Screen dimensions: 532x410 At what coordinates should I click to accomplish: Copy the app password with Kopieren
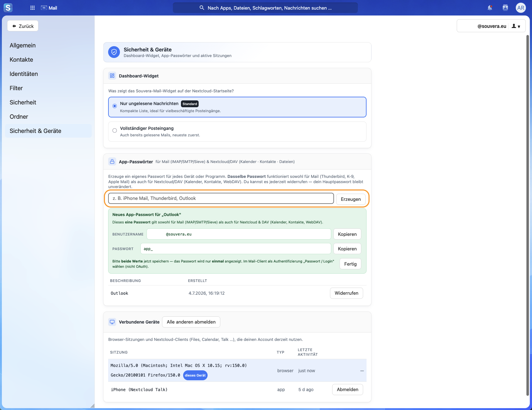(347, 249)
